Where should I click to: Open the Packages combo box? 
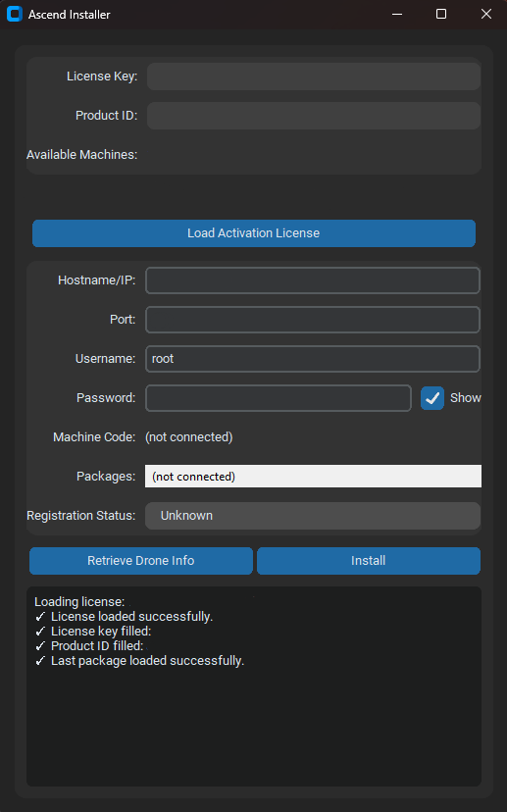pos(313,477)
